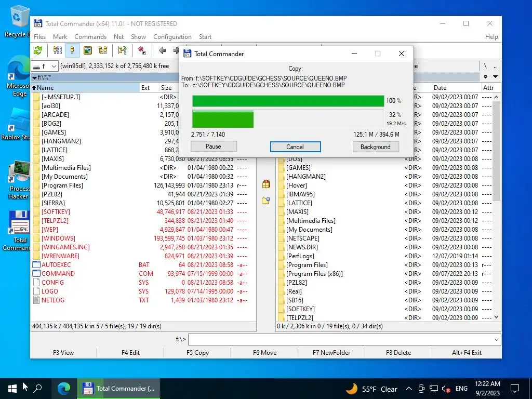Sort left panel by Name column header
The image size is (532, 399).
pos(86,87)
